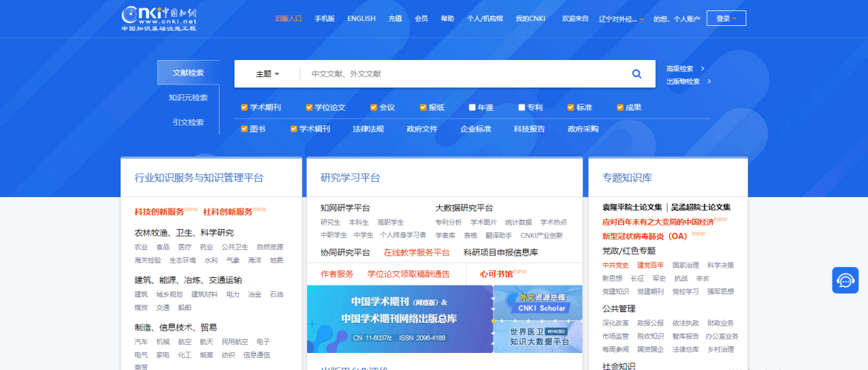
Task: Open 科技创新服务 link
Action: click(x=160, y=212)
